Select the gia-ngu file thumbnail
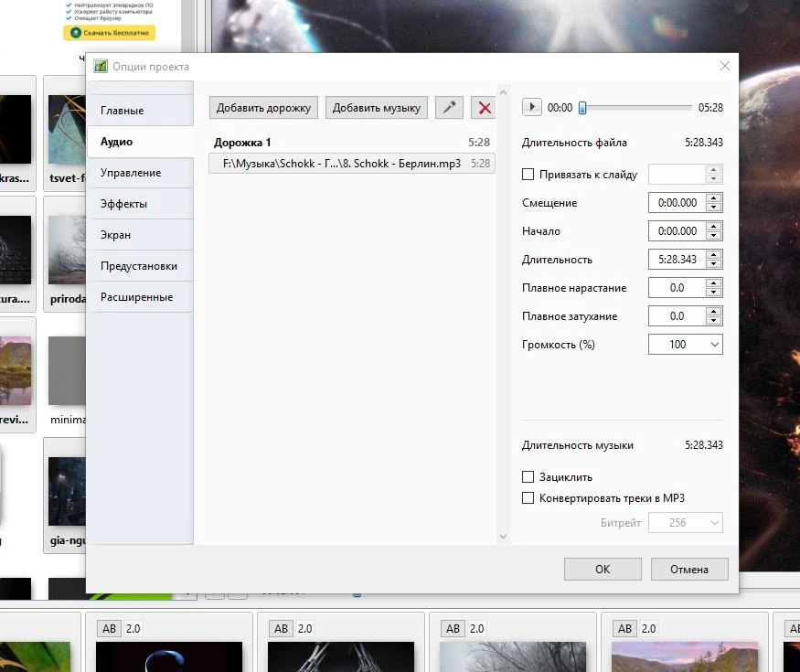The image size is (800, 672). tap(67, 491)
